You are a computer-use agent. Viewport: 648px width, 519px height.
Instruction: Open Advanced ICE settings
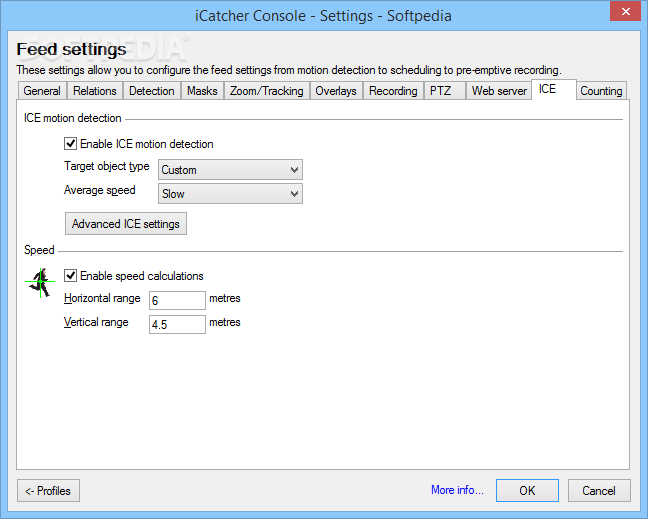point(126,224)
